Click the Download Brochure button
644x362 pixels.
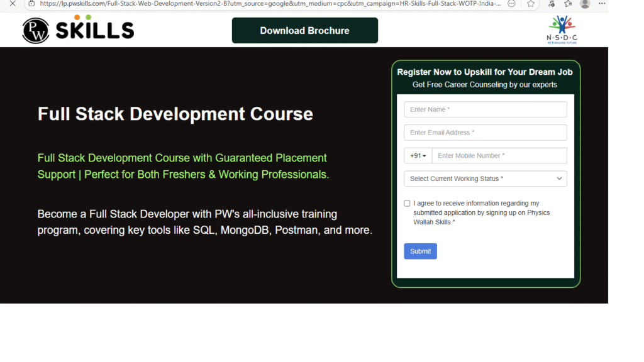click(x=305, y=30)
